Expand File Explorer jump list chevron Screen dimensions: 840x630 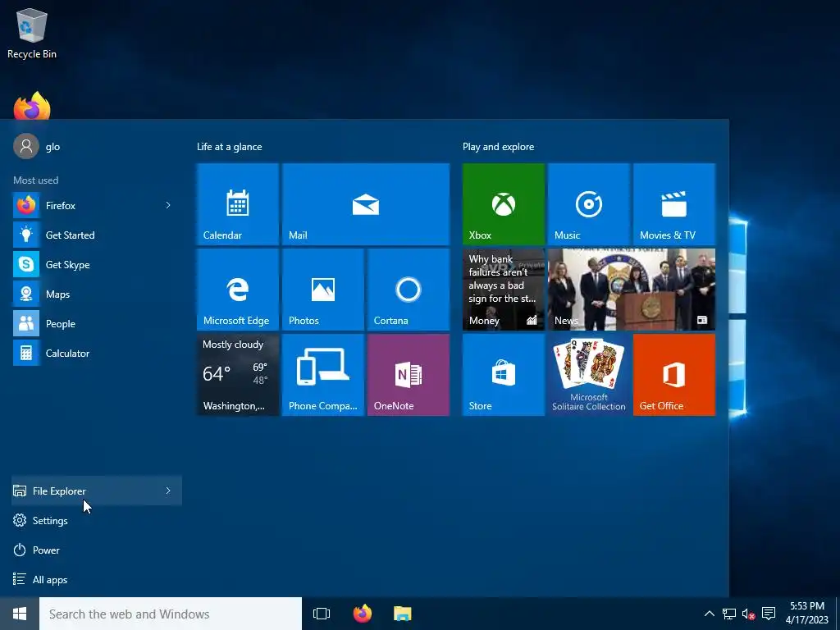coord(168,491)
